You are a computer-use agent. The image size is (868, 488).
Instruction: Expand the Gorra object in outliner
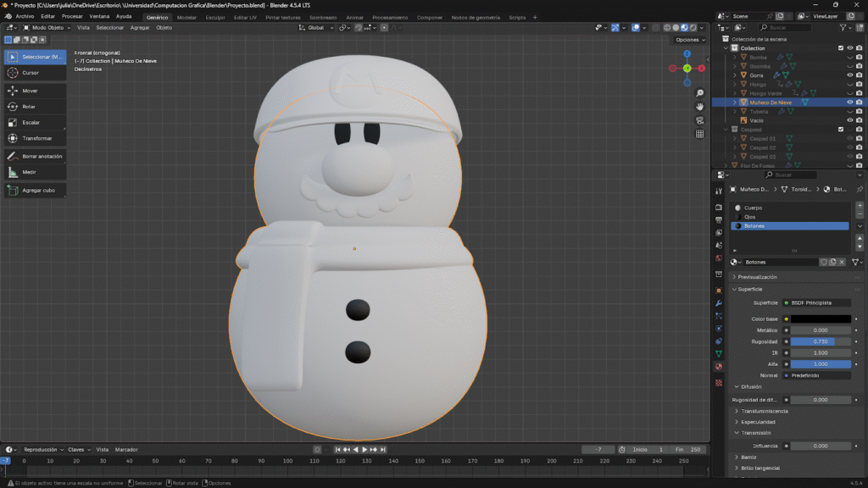[735, 75]
